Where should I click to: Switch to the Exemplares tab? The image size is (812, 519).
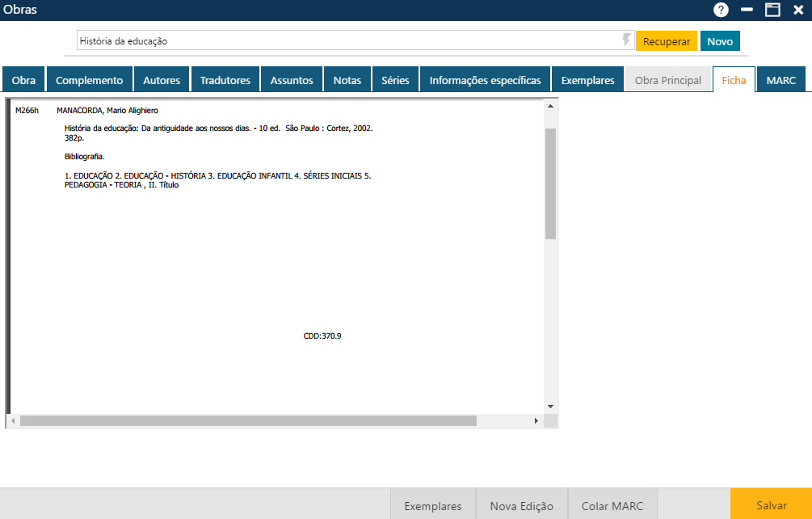click(588, 79)
